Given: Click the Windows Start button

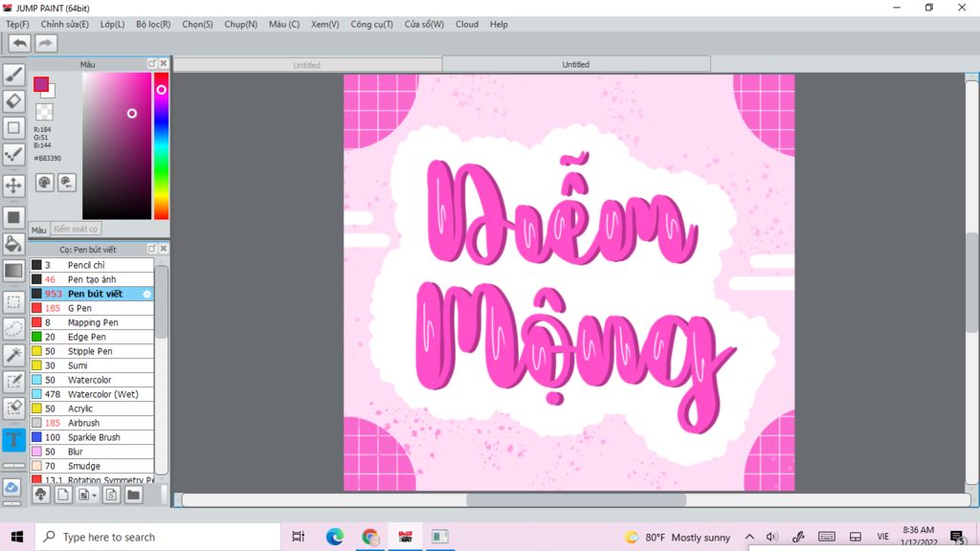Looking at the screenshot, I should pos(17,537).
